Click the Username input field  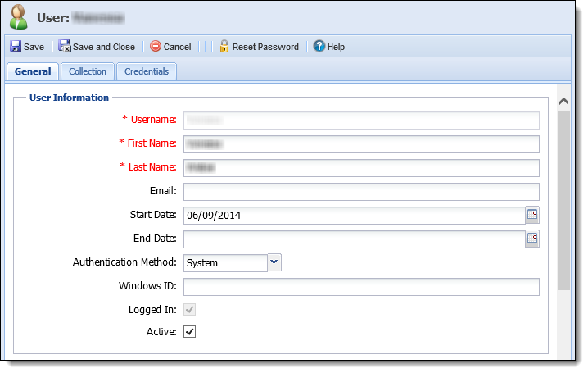tap(361, 121)
